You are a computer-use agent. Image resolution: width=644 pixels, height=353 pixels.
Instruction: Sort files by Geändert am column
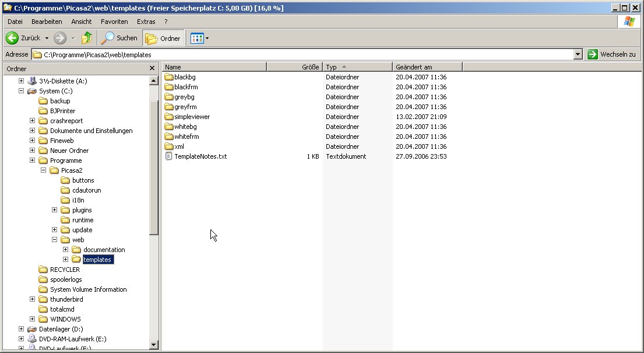427,67
